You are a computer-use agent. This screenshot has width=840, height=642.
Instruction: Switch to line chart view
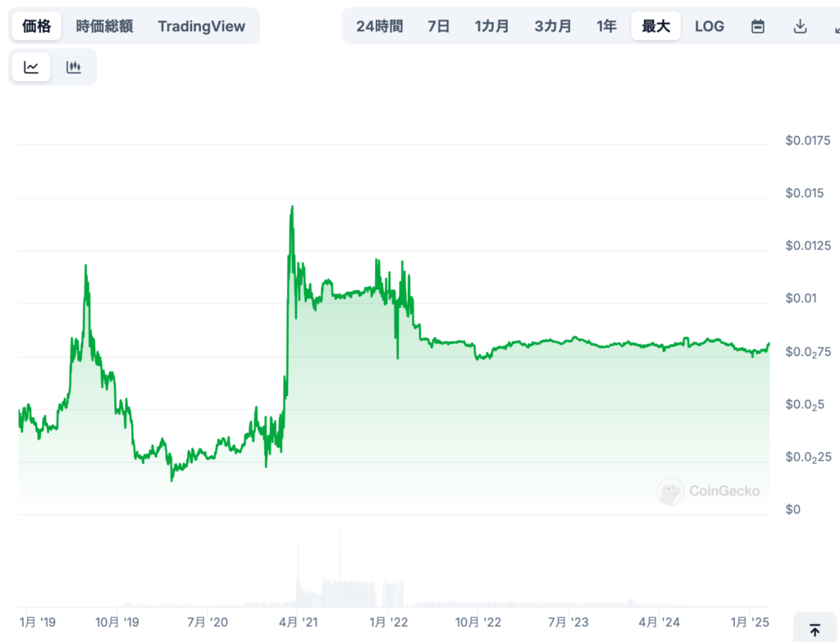tap(31, 67)
